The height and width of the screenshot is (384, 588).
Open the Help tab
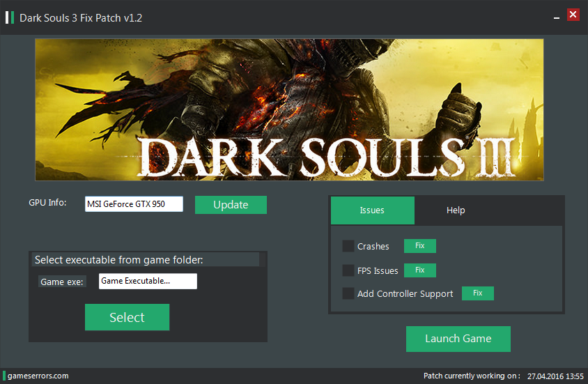[456, 210]
